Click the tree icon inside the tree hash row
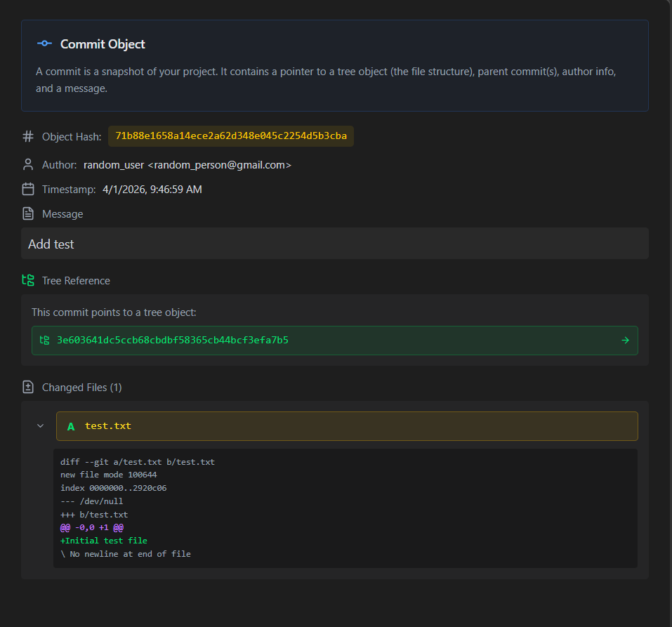 pos(44,341)
